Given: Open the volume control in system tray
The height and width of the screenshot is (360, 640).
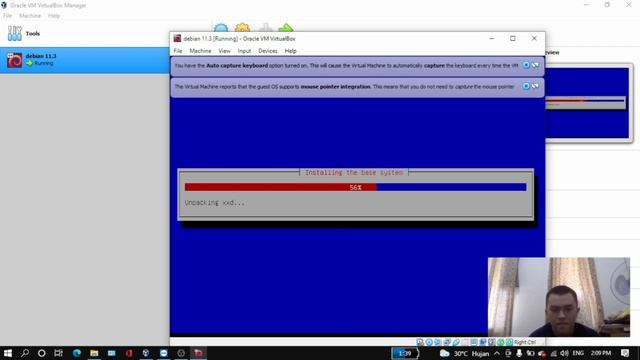Looking at the screenshot, I should tap(564, 353).
